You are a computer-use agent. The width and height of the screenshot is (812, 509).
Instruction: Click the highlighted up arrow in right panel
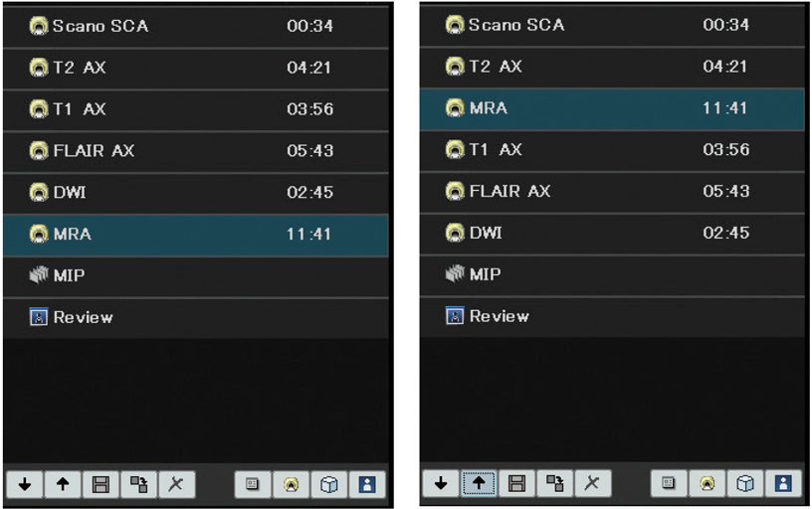coord(479,483)
